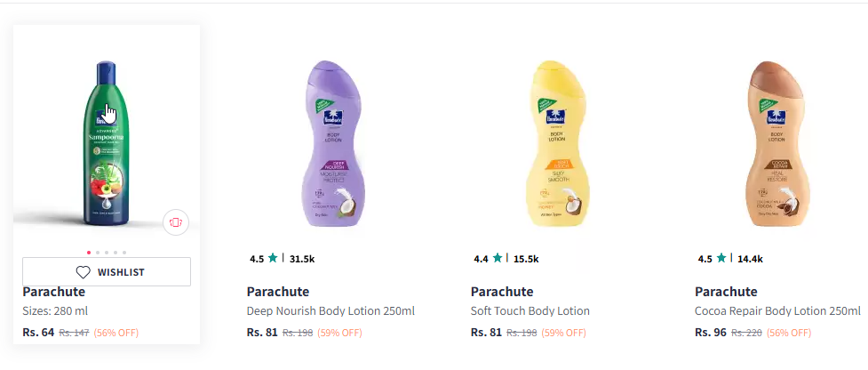Click the star icon beside 14.4k rating count

[x=722, y=259]
